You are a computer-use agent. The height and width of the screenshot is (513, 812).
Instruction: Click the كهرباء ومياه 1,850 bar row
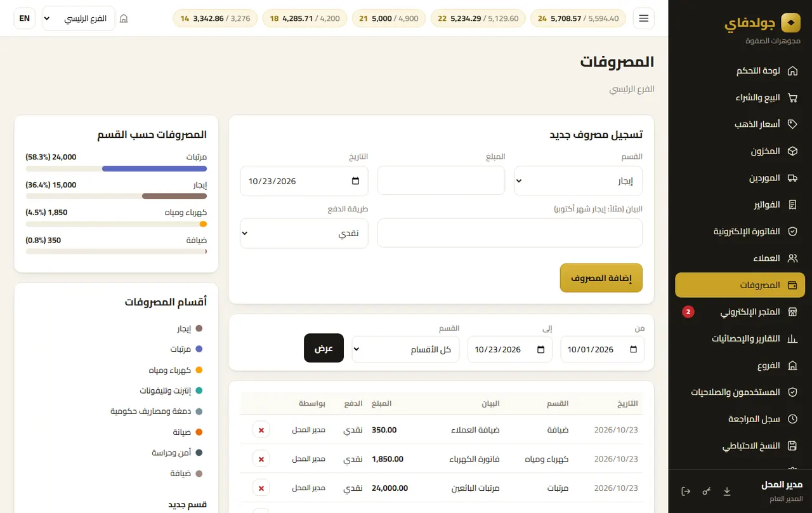pos(116,217)
